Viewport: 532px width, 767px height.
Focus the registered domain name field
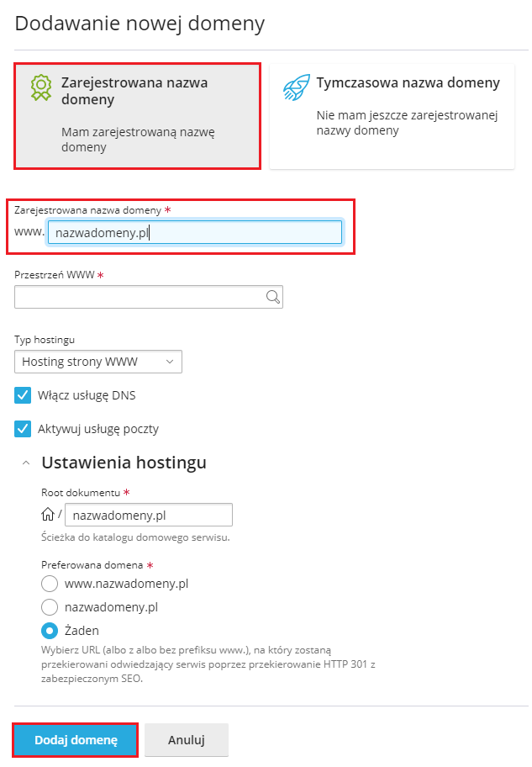[x=195, y=232]
